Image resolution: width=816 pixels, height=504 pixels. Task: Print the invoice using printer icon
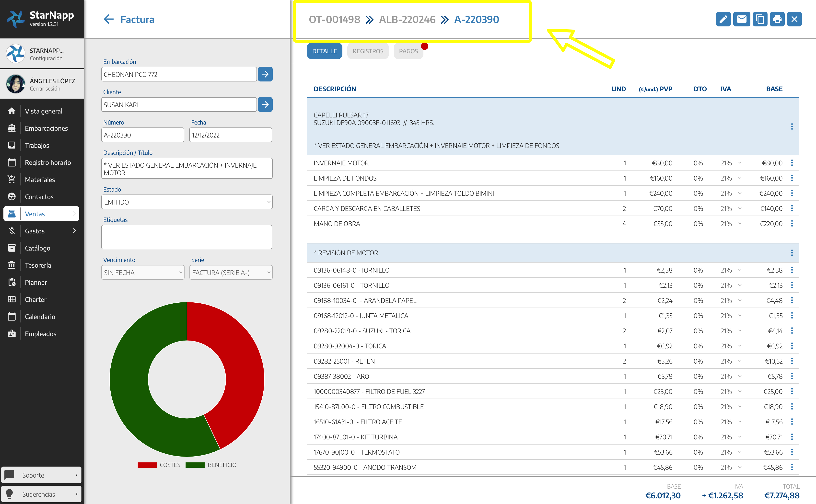point(777,19)
